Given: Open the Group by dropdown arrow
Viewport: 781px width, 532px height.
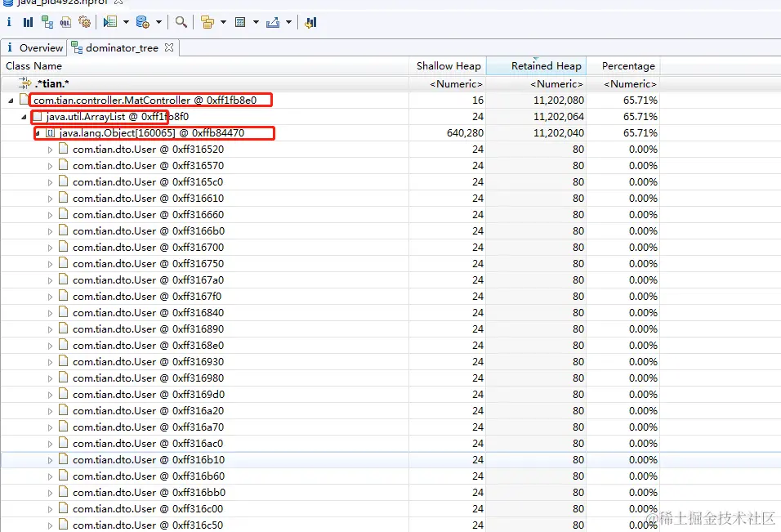Looking at the screenshot, I should [x=223, y=22].
